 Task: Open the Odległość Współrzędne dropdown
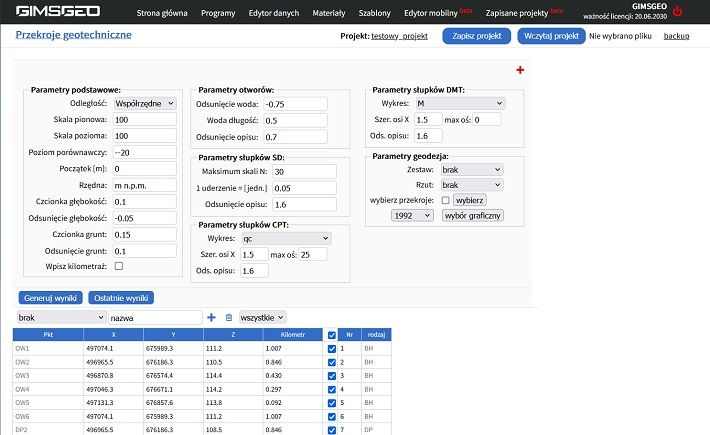[145, 103]
